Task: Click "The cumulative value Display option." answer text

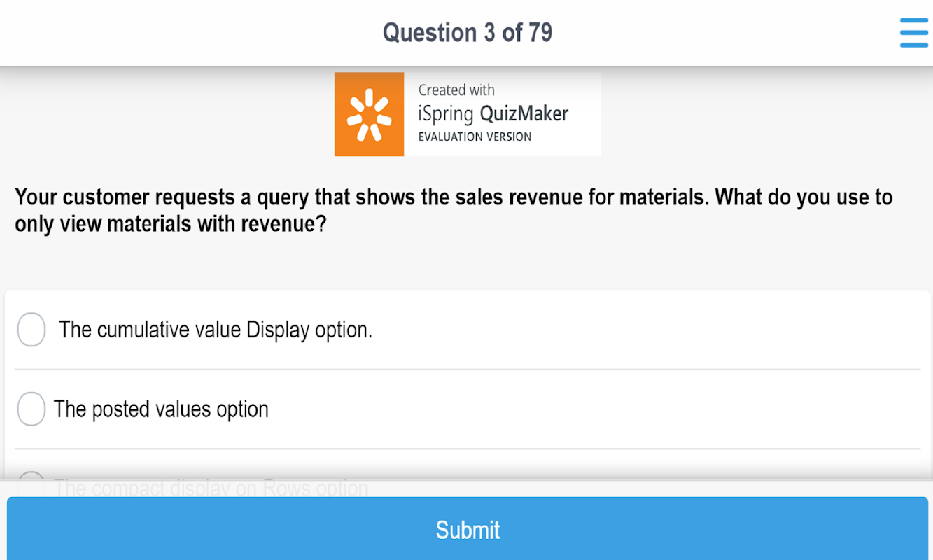Action: (x=216, y=330)
